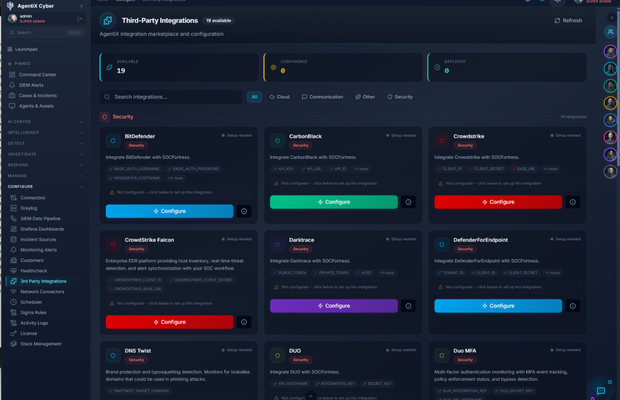This screenshot has height=400, width=620.
Task: Open Network Connectors
Action: point(44,292)
